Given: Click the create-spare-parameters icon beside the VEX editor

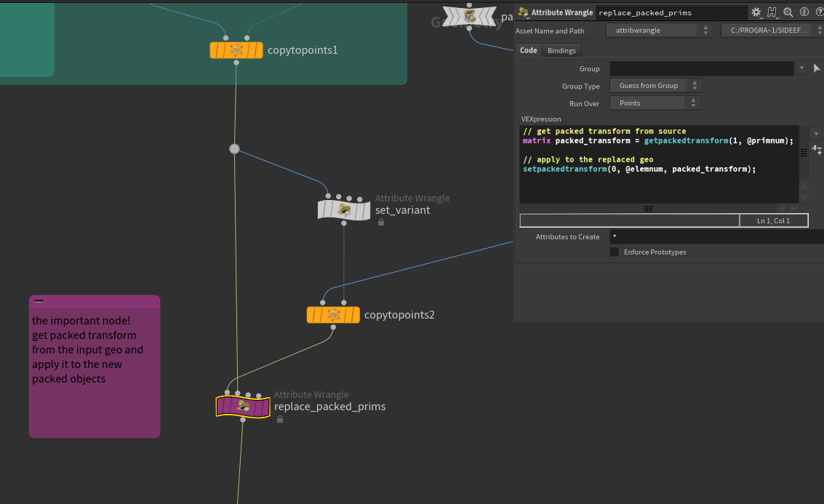Looking at the screenshot, I should (817, 150).
